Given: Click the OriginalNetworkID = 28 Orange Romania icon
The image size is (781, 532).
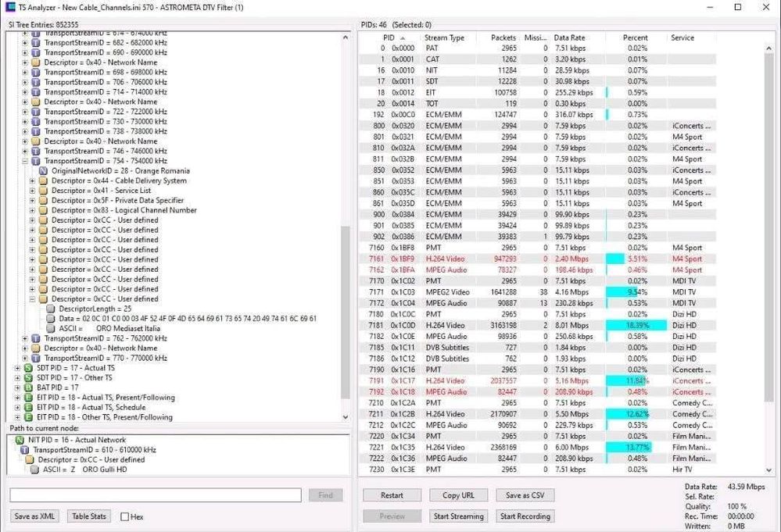Looking at the screenshot, I should click(44, 171).
